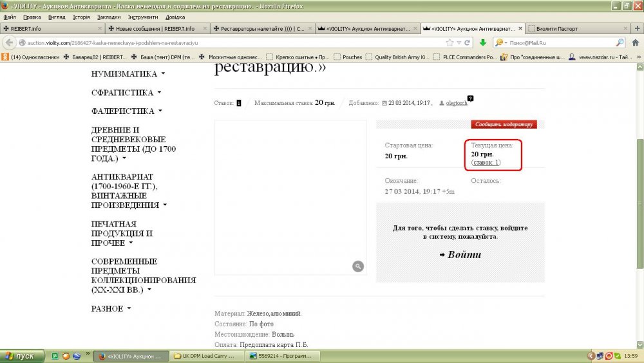Switch to Реставраторы налетайте tab
This screenshot has height=363, width=644.
[262, 28]
